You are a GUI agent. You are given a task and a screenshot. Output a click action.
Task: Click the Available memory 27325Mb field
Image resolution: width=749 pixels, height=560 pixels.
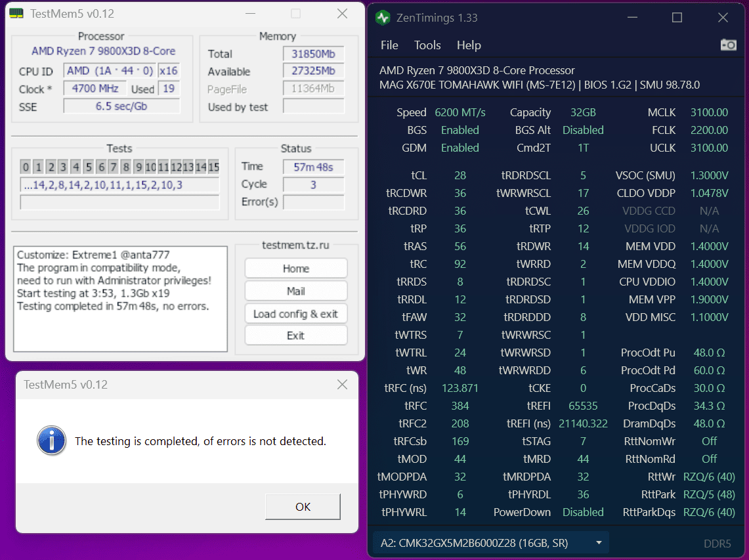tap(313, 71)
